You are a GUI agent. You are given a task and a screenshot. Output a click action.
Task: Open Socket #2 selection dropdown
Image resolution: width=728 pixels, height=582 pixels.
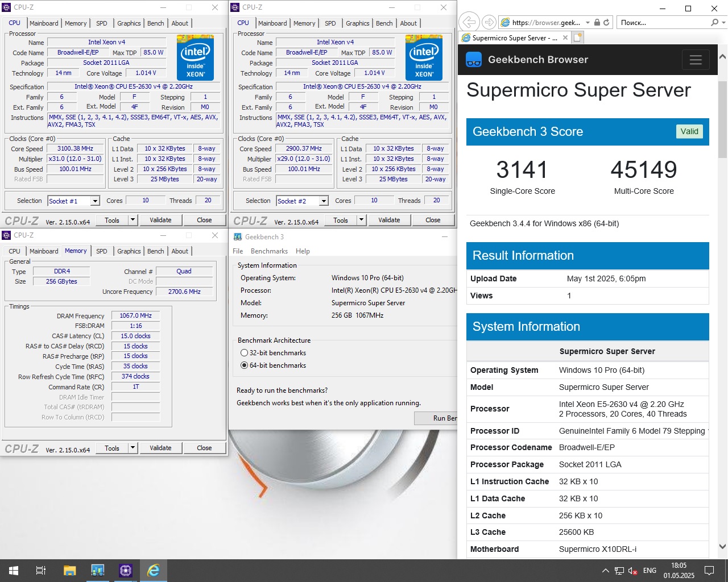(324, 201)
